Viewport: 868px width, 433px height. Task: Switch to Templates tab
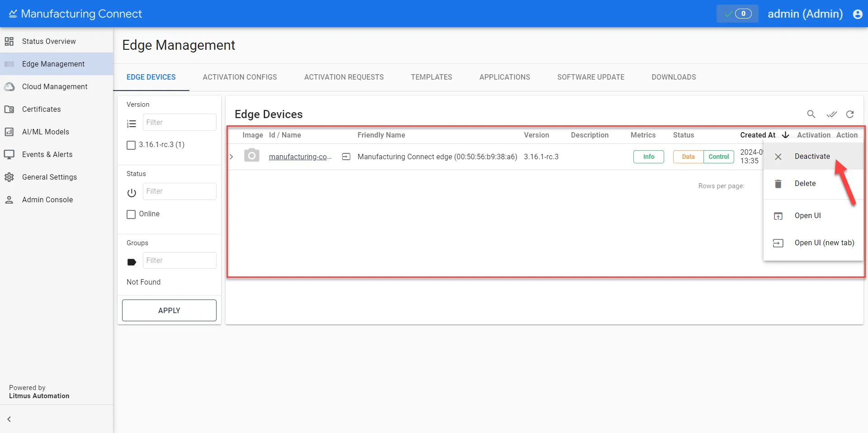431,77
